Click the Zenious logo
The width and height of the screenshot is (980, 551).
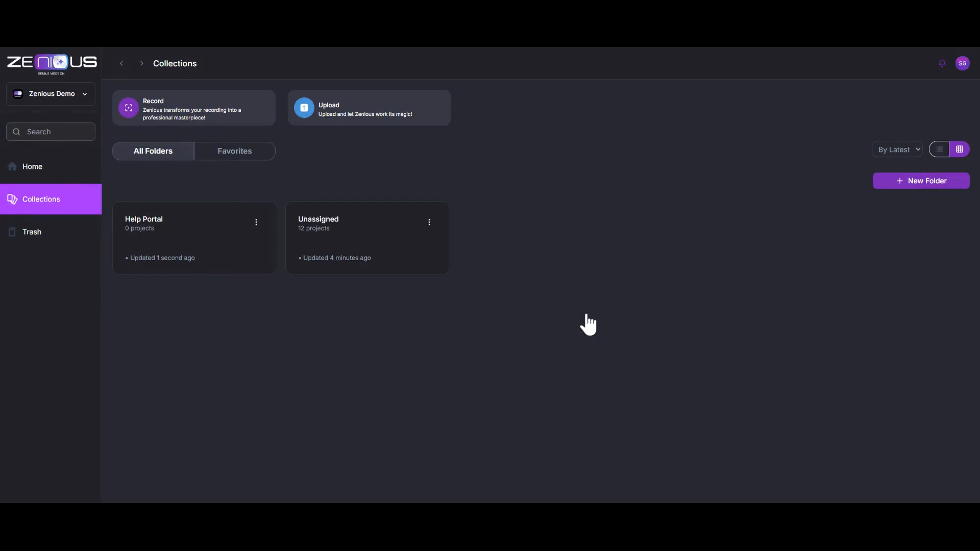click(51, 62)
